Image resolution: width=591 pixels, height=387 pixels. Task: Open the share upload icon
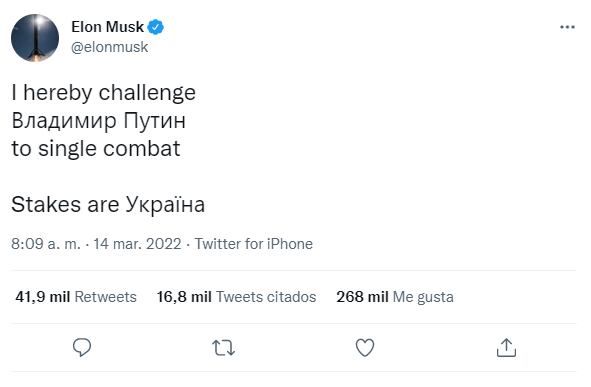coord(506,347)
